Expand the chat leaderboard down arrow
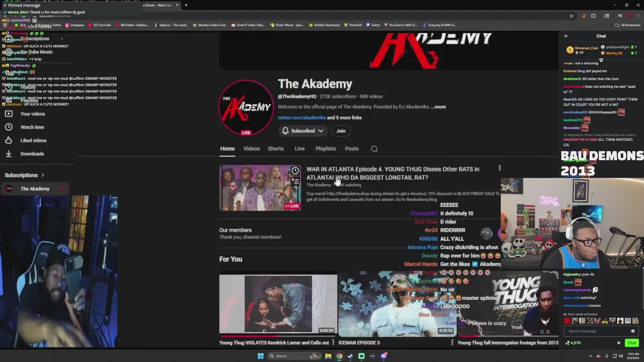The width and height of the screenshot is (644, 362). point(601,60)
